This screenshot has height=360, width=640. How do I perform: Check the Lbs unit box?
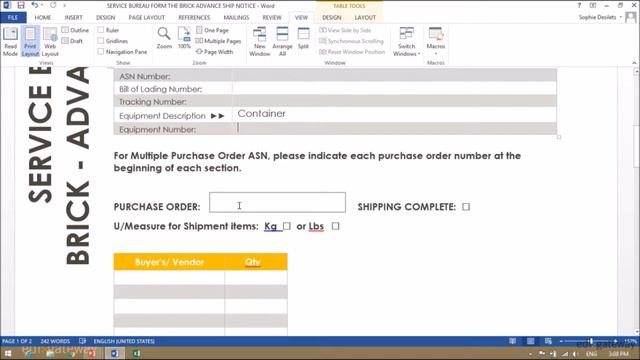point(336,226)
